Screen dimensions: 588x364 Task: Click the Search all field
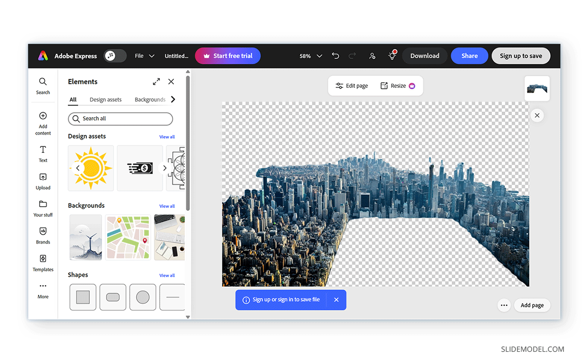click(121, 119)
